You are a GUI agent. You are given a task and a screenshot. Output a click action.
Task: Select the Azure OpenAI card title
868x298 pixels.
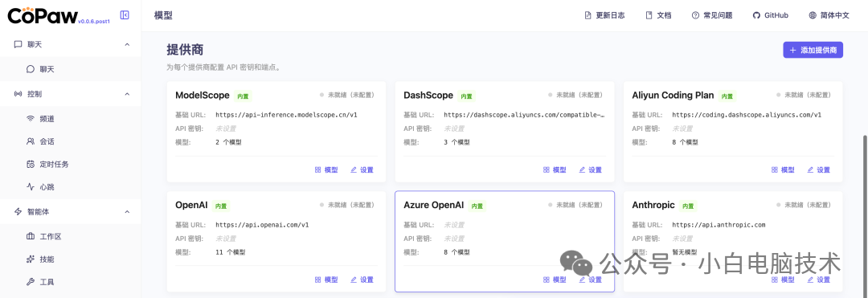coord(433,205)
